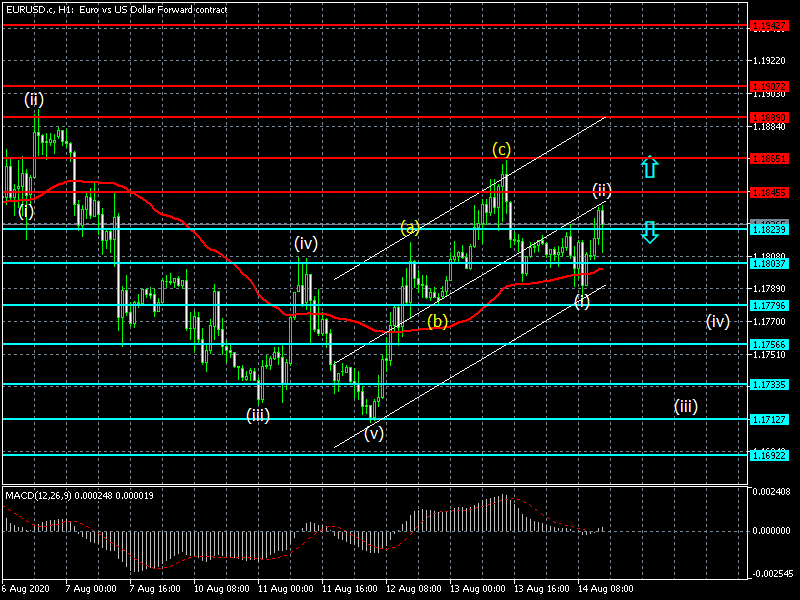Select the (iii) label below the 11 Aug low
800x600 pixels.
tap(258, 415)
